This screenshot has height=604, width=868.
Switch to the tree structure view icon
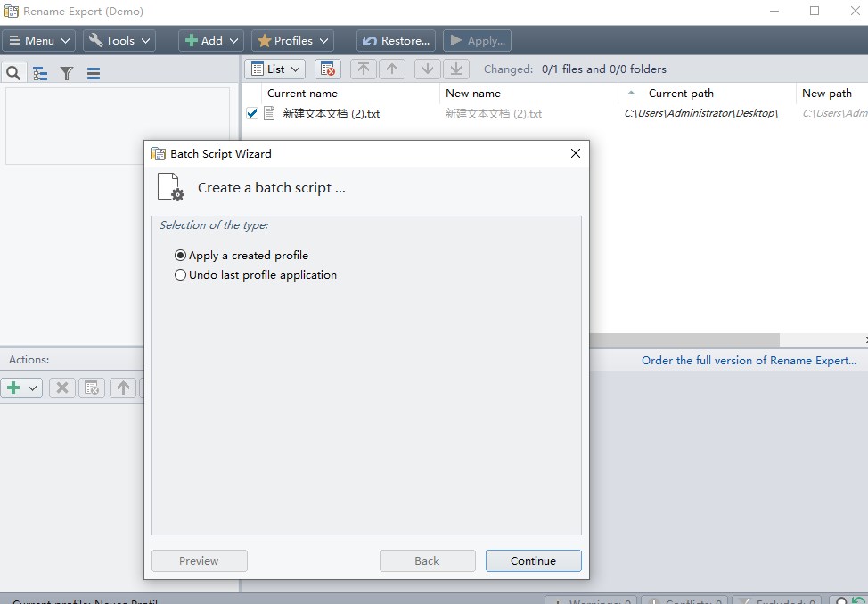tap(40, 73)
